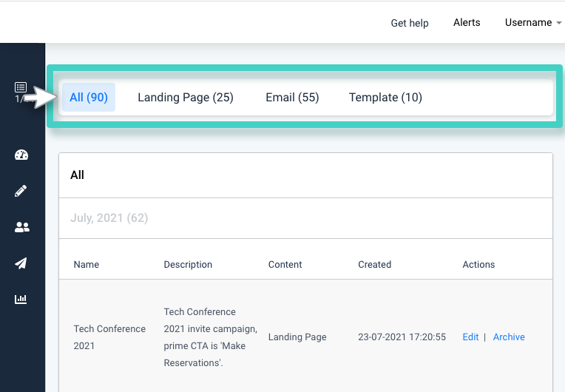Click the Tech Conference 2021 name cell
The height and width of the screenshot is (392, 565).
click(109, 337)
